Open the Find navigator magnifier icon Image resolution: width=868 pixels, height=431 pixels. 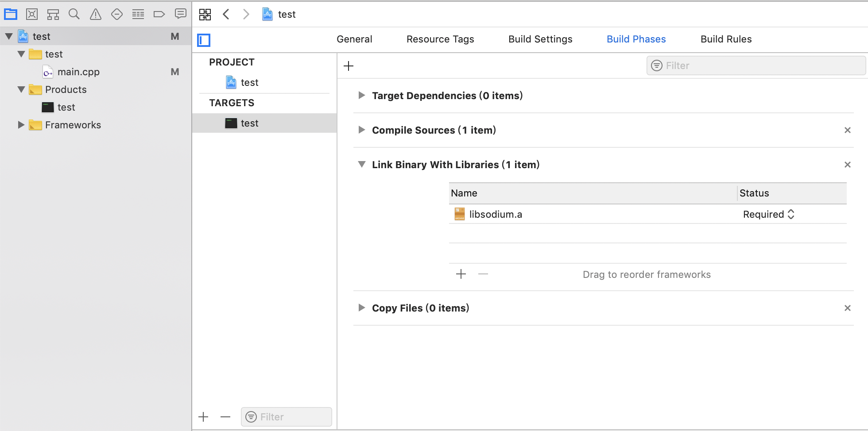[74, 14]
